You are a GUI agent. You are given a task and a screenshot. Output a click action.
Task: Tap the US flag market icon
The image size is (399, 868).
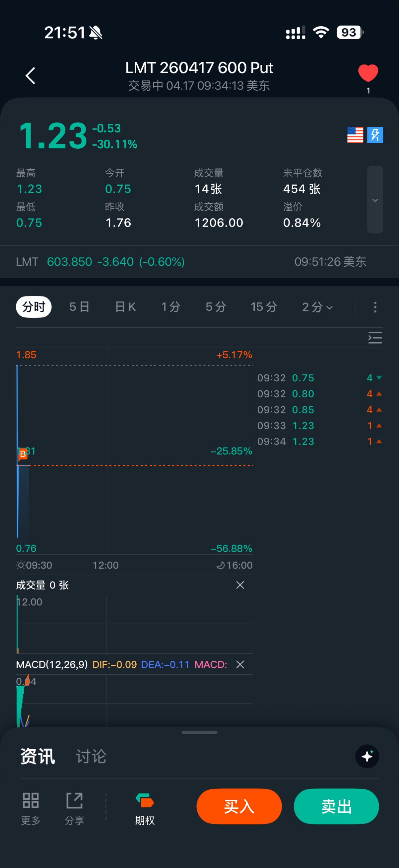click(355, 135)
